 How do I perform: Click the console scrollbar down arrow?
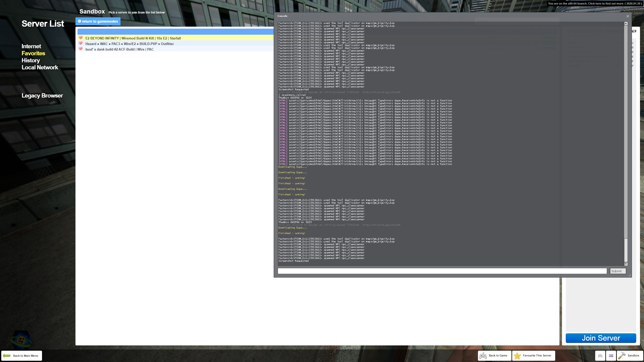tap(626, 264)
